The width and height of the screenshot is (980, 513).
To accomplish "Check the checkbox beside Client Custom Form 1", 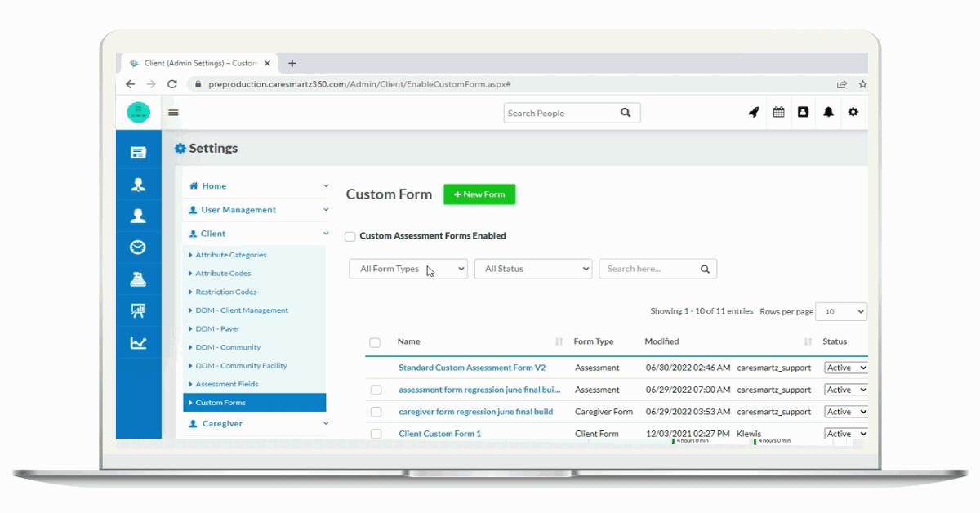I will coord(376,434).
